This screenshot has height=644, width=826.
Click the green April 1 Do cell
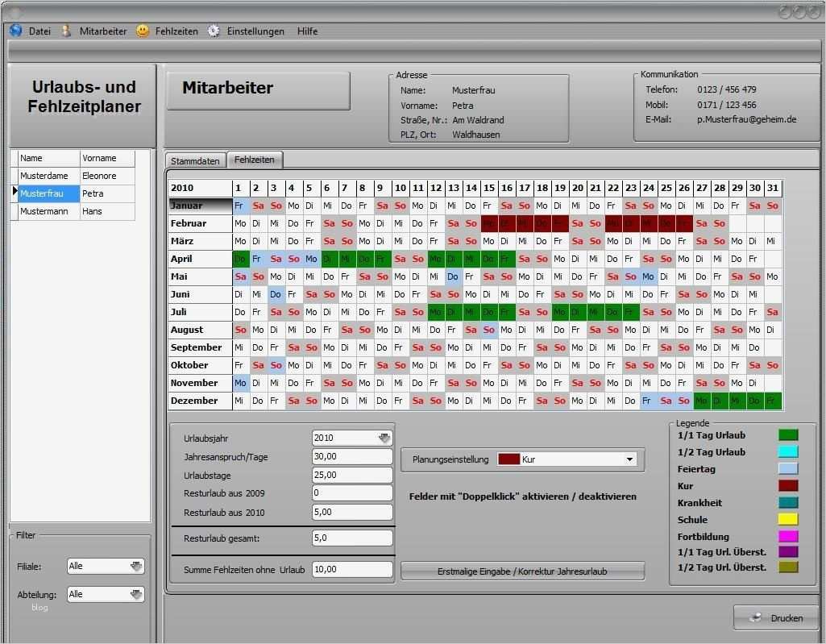coord(240,259)
